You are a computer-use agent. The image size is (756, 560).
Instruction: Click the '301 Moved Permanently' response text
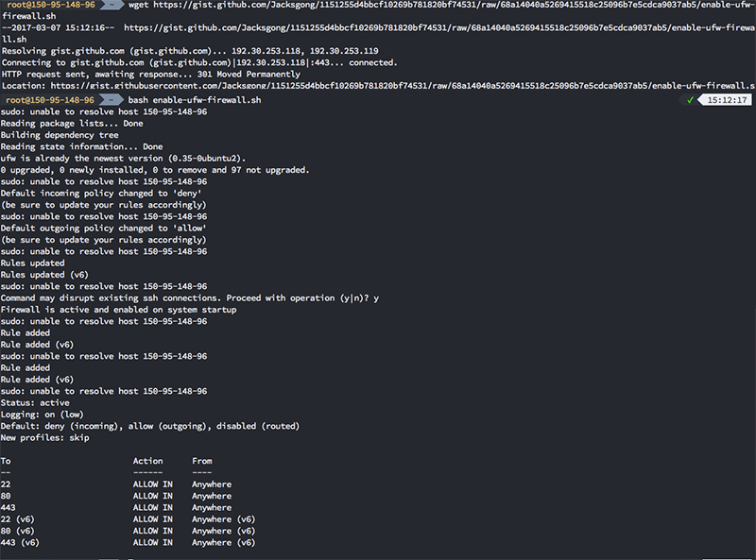[249, 75]
